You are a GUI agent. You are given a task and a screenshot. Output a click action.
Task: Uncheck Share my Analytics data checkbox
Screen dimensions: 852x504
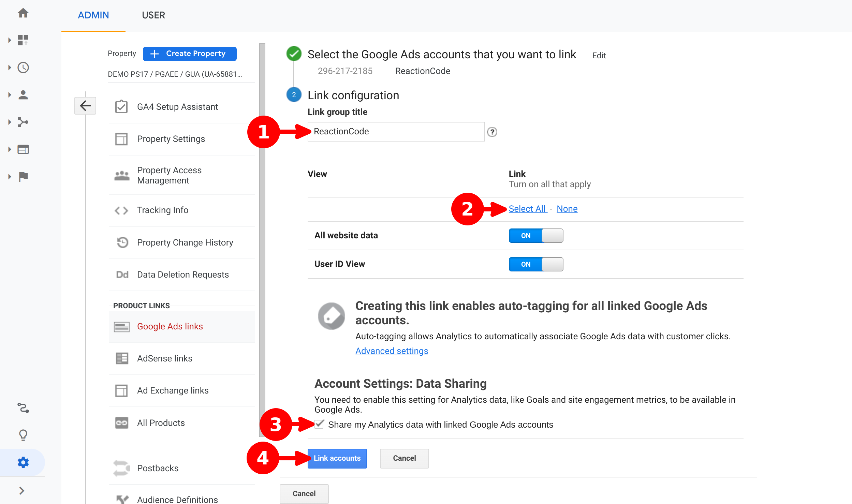tap(319, 424)
